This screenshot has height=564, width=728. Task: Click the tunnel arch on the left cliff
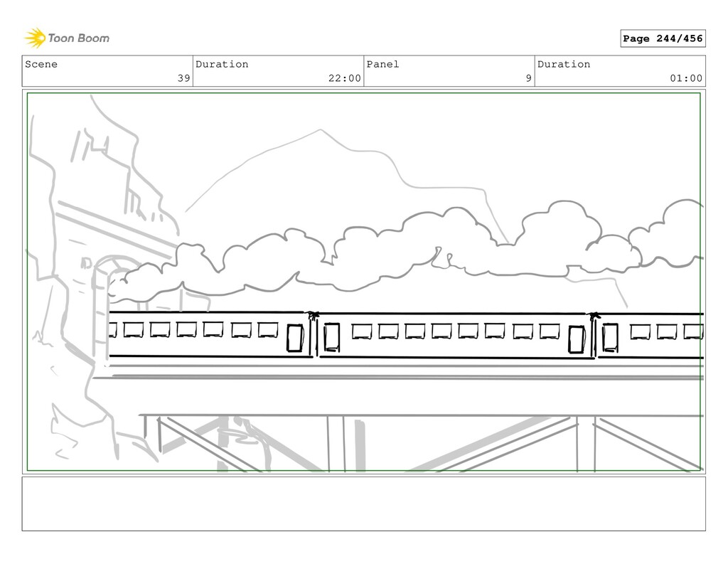110,279
